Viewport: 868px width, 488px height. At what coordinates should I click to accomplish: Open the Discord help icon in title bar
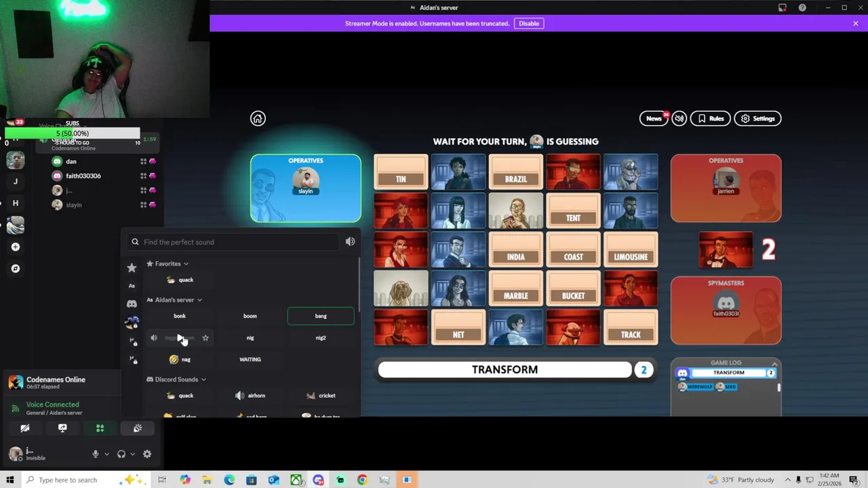[x=802, y=7]
